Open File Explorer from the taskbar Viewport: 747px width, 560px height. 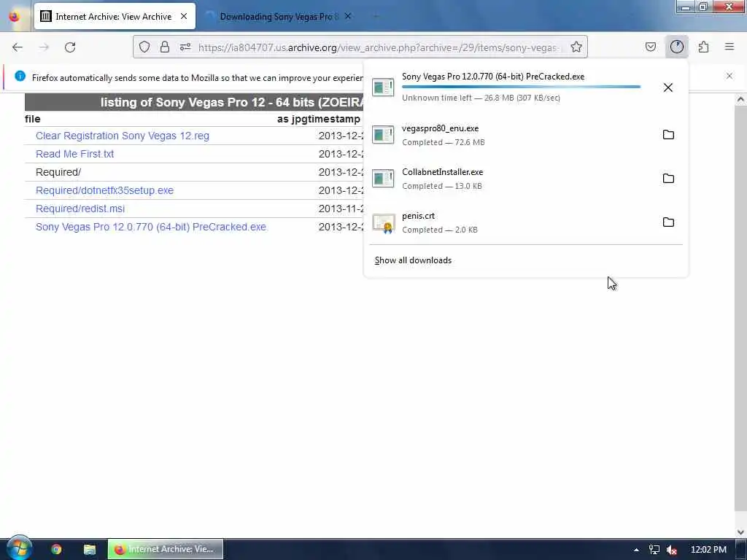[x=90, y=550]
